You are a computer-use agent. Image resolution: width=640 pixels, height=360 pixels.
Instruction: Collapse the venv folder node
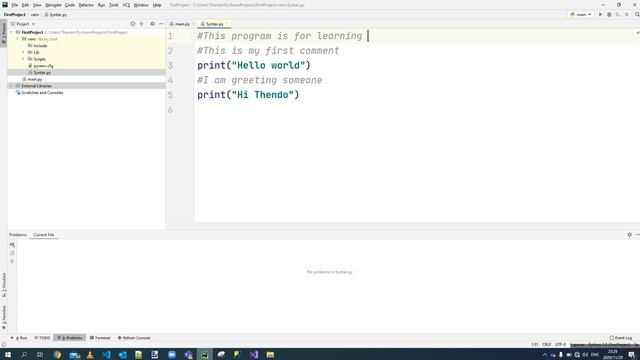click(x=18, y=39)
